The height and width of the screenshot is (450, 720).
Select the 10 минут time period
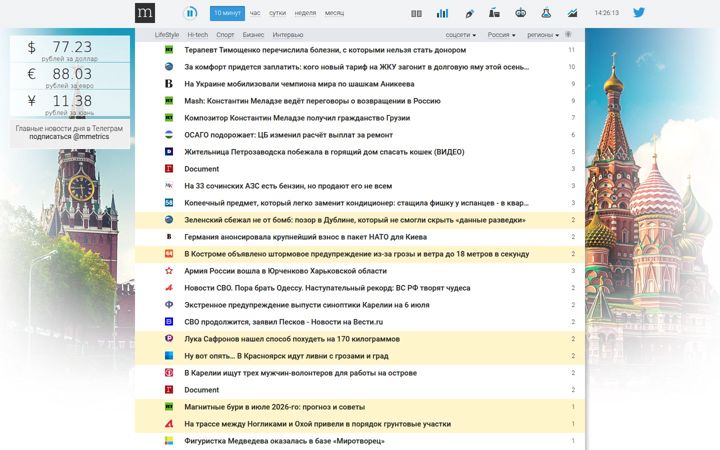227,13
